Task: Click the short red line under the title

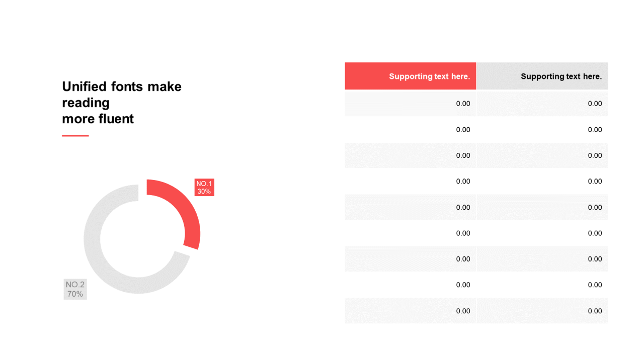Action: 75,136
